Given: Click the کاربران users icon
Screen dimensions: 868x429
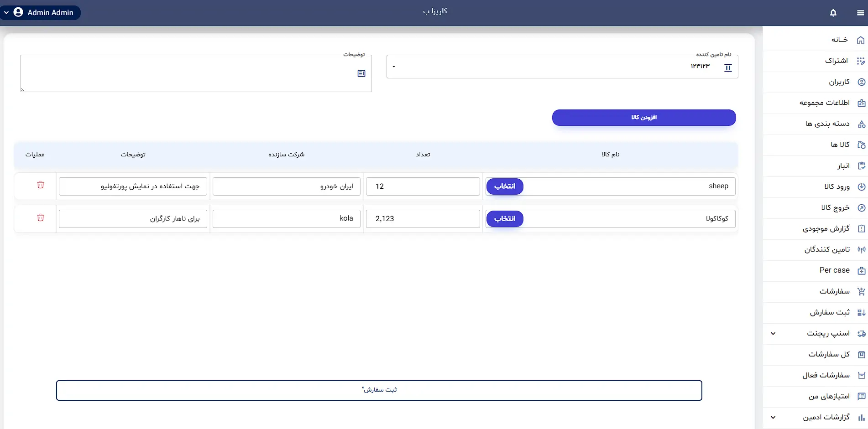Looking at the screenshot, I should [861, 82].
